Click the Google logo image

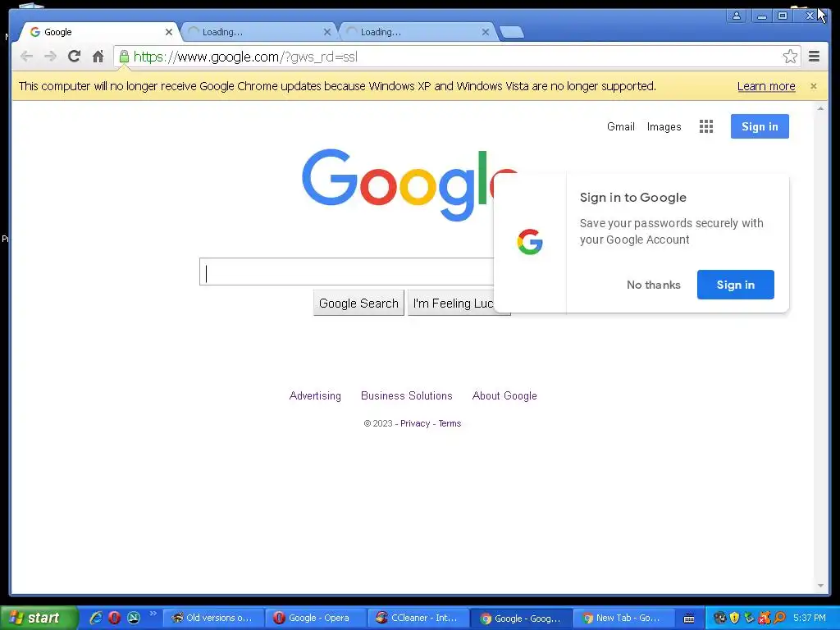[x=409, y=185]
